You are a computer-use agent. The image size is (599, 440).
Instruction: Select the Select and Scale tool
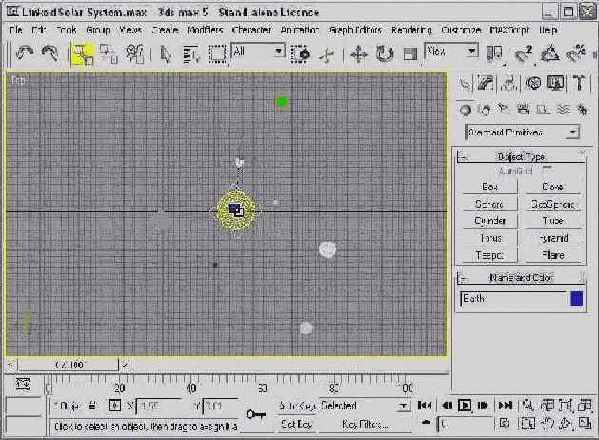coord(410,54)
